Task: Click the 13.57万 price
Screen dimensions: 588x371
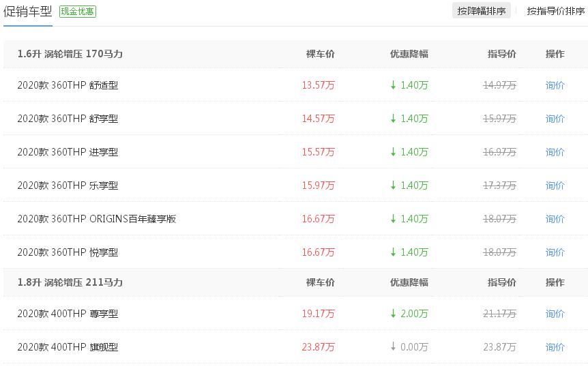Action: [318, 85]
